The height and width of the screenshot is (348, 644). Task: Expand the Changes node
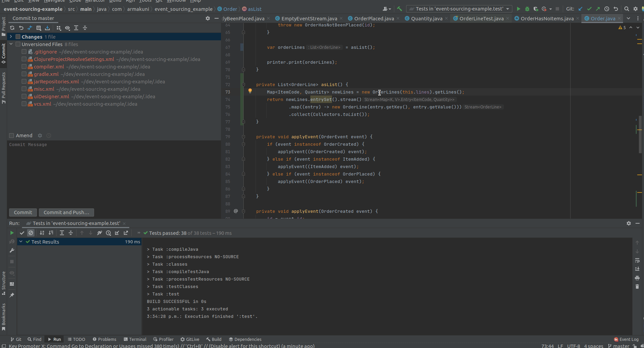coord(11,37)
